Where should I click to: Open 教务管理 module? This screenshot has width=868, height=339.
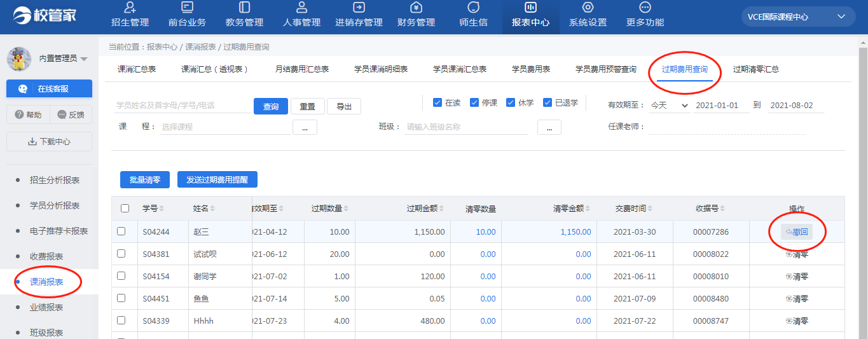pyautogui.click(x=244, y=15)
